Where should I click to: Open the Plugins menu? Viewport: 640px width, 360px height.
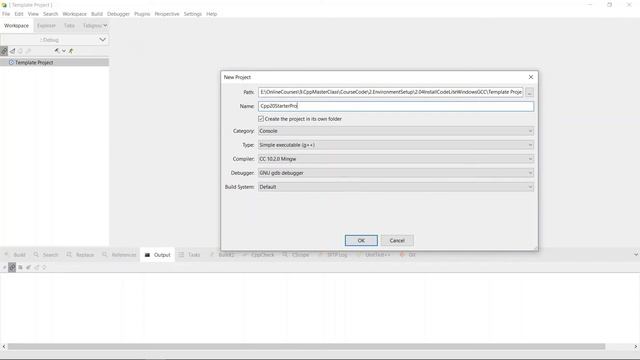click(142, 14)
